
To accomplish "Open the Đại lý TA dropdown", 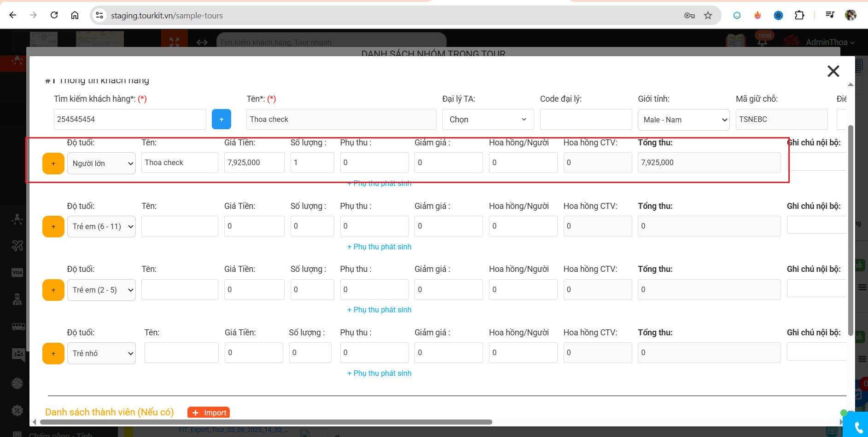I will 488,120.
